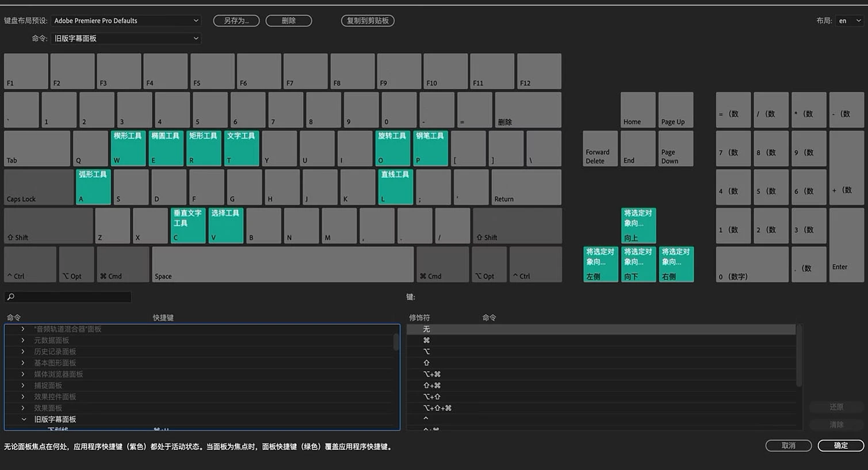Select the T key labeled 文字工具
Image resolution: width=868 pixels, height=470 pixels.
point(242,148)
